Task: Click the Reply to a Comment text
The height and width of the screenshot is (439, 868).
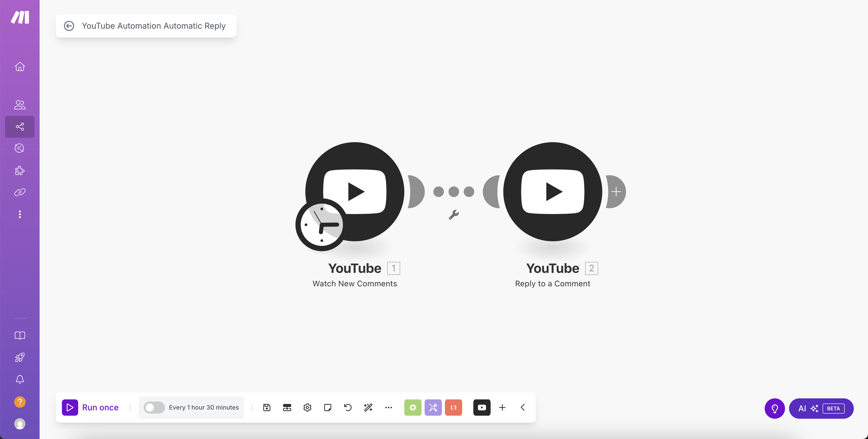Action: click(x=552, y=284)
